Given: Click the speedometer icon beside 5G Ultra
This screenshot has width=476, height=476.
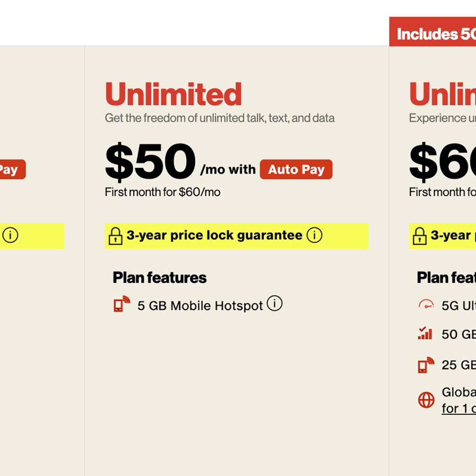Looking at the screenshot, I should (426, 305).
